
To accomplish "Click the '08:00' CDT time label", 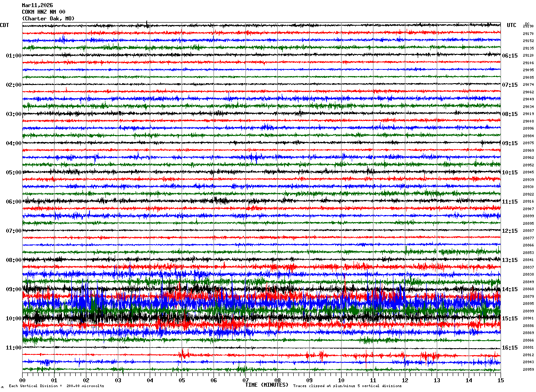I will pos(13,260).
